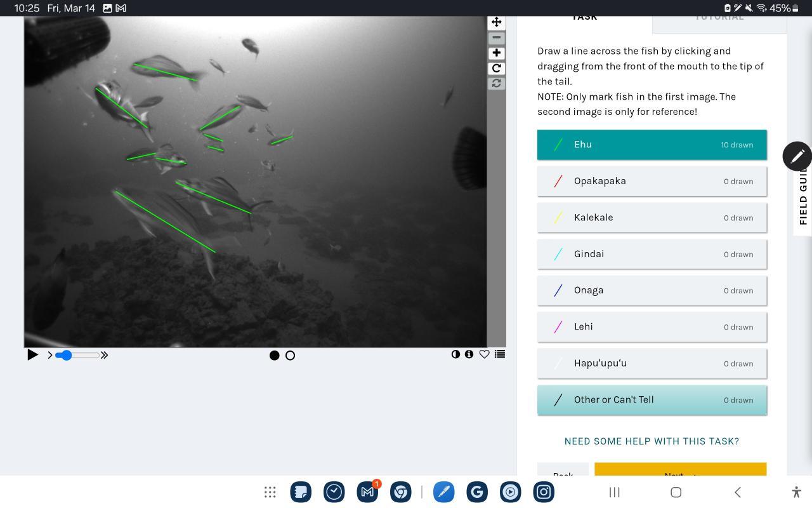Viewport: 812px width, 508px height.
Task: Select the Lehi species tool
Action: [x=652, y=327]
